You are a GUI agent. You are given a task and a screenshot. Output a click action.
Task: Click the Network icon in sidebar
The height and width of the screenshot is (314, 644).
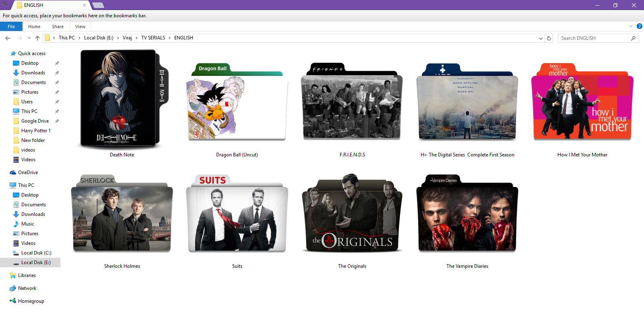click(13, 288)
